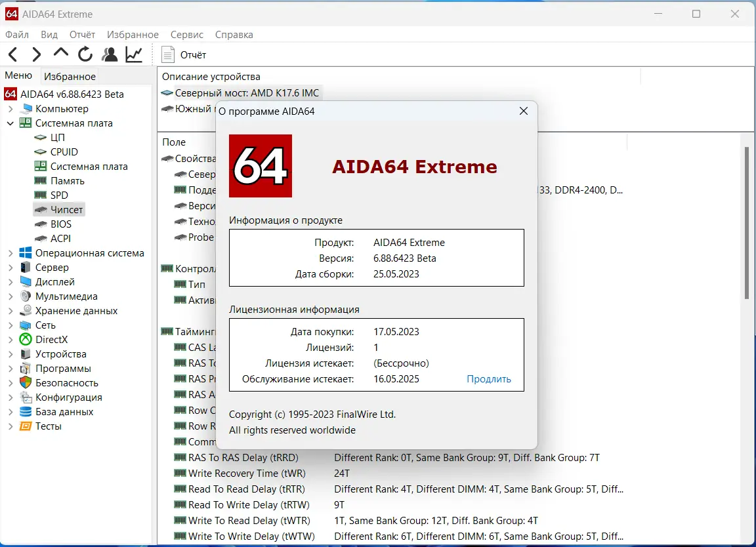Go back with the left arrow toolbar icon
This screenshot has height=547, width=756.
coord(12,54)
